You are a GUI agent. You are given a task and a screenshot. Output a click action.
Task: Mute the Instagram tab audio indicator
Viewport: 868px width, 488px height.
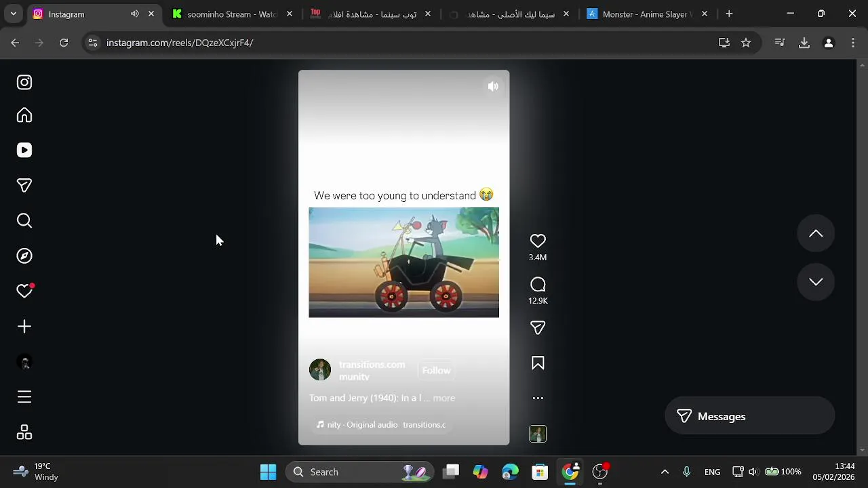pos(134,14)
